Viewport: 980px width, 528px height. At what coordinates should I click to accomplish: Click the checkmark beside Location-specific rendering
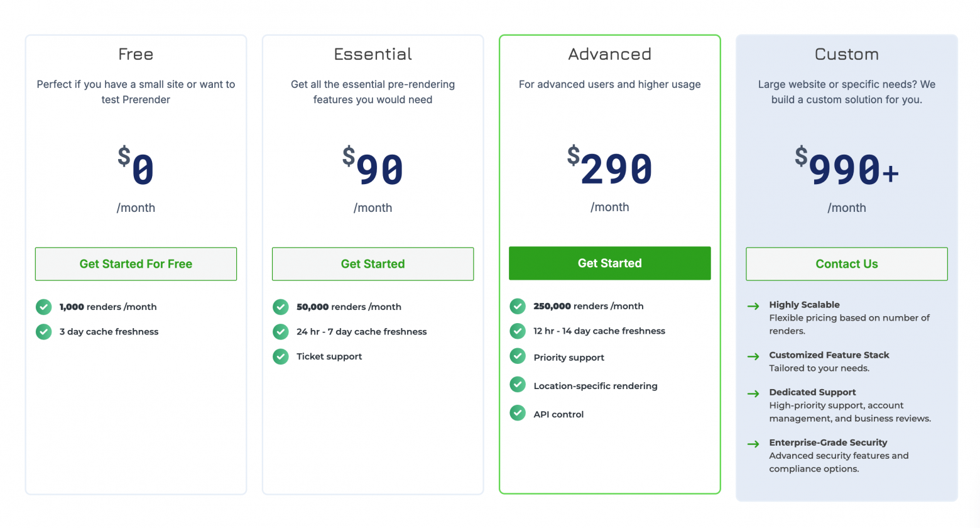[518, 384]
